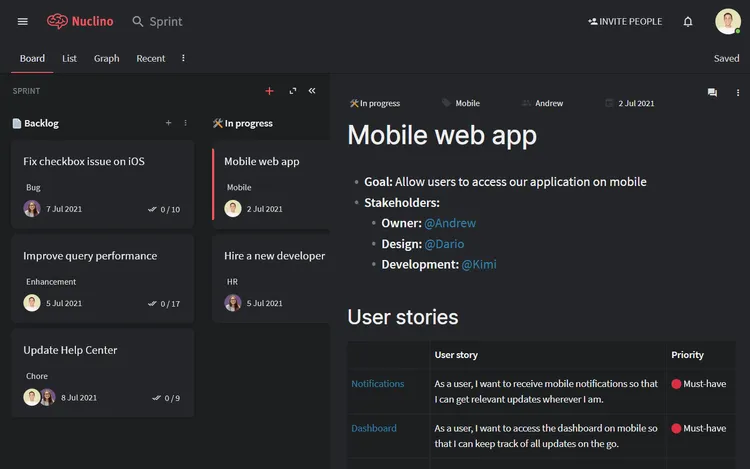
Task: Open the hamburger main menu
Action: pos(22,22)
